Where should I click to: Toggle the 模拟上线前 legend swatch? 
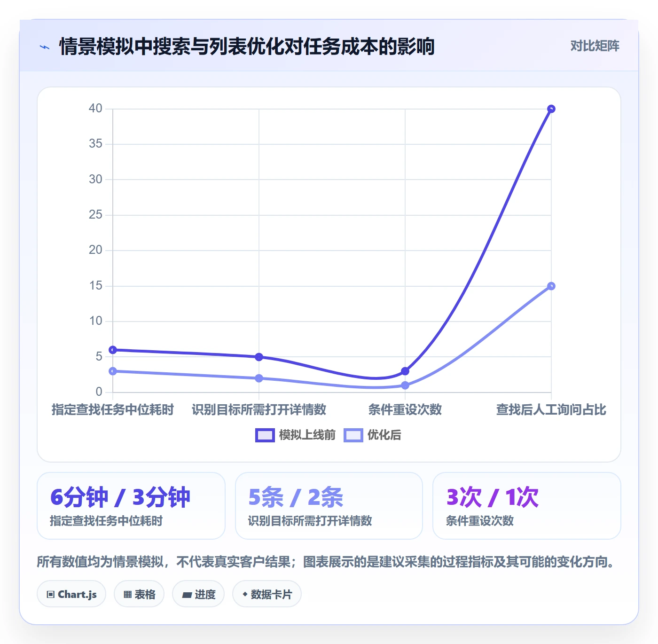coord(265,435)
